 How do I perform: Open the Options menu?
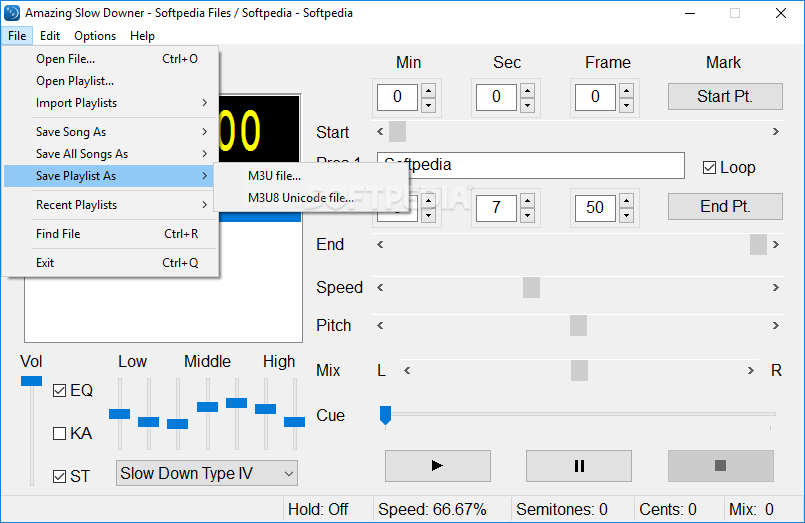point(95,36)
